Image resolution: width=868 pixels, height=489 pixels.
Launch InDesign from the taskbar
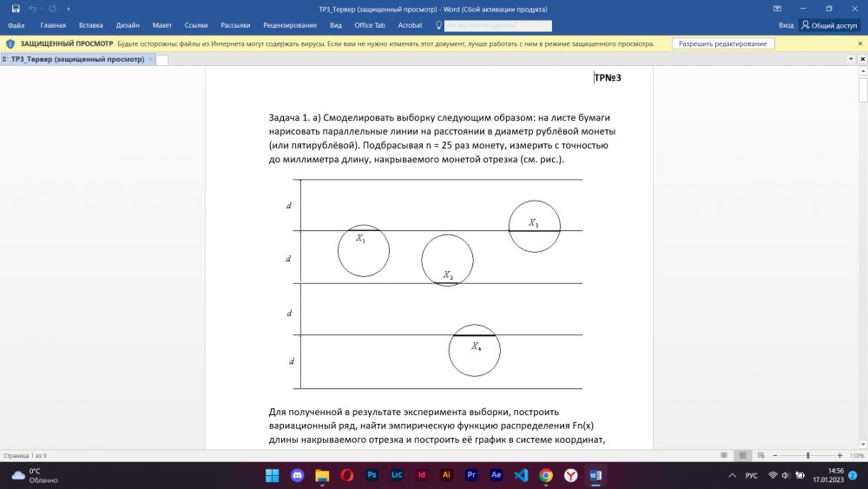[x=422, y=475]
